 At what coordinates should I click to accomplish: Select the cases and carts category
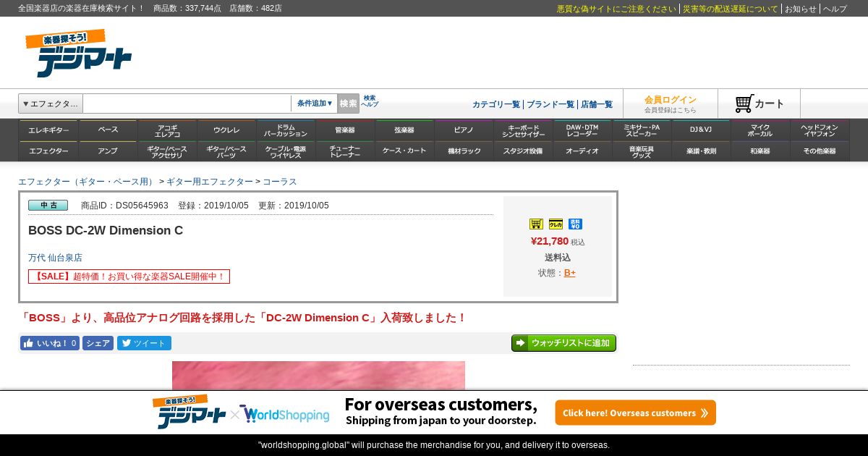click(x=404, y=151)
